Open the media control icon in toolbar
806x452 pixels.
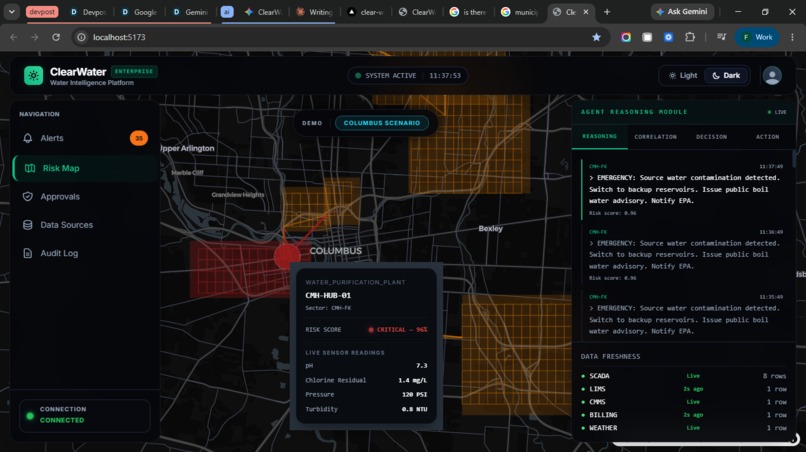pos(721,37)
